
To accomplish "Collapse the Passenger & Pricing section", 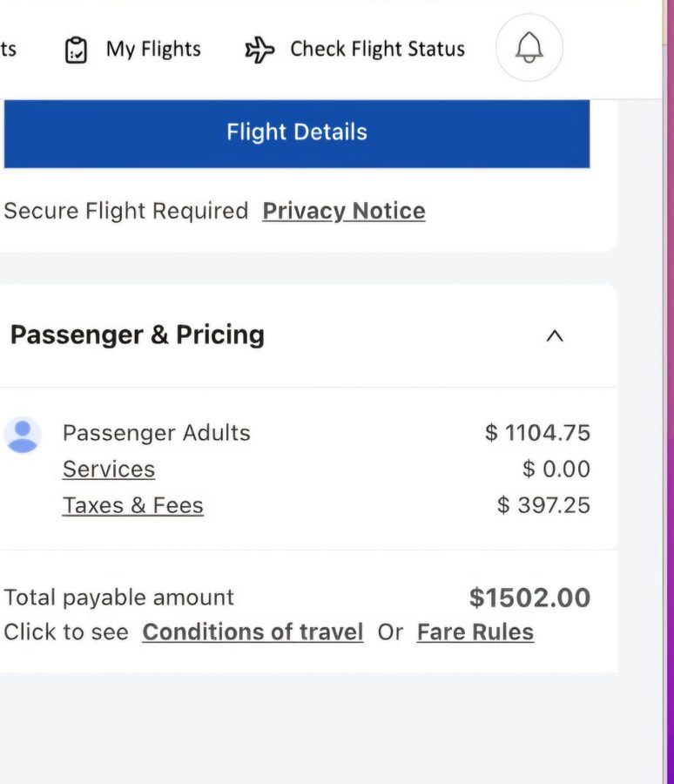I will 554,336.
